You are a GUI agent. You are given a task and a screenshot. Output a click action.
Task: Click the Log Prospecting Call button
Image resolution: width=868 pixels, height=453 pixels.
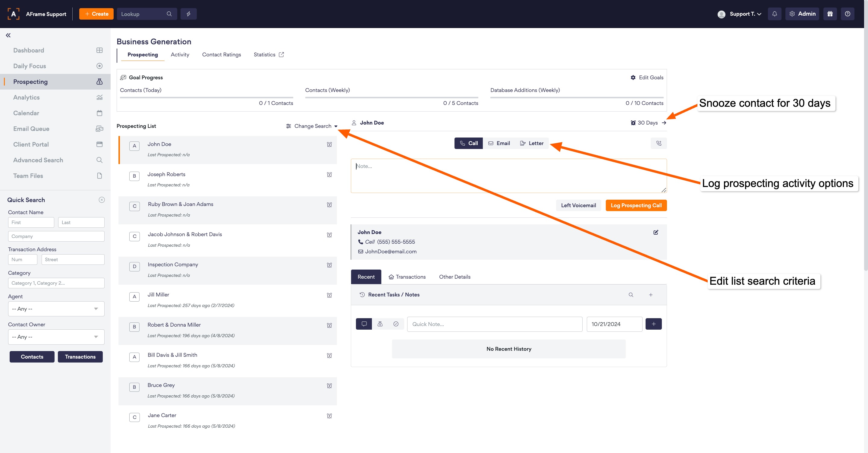pyautogui.click(x=636, y=205)
